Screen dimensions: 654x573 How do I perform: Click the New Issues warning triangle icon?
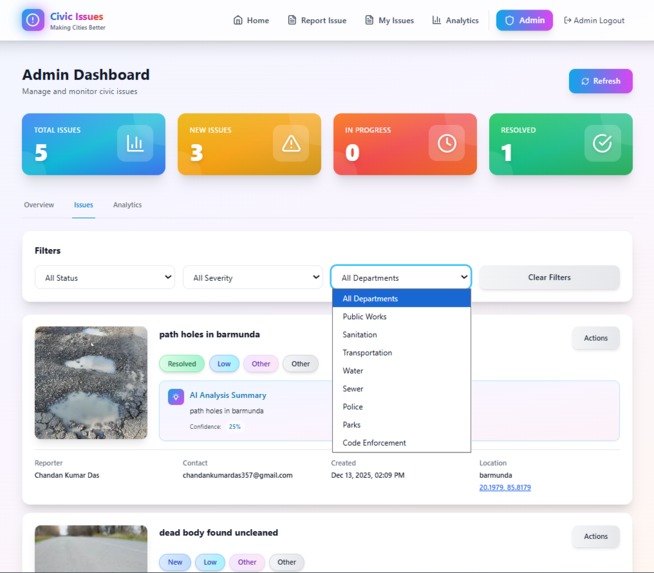[291, 143]
